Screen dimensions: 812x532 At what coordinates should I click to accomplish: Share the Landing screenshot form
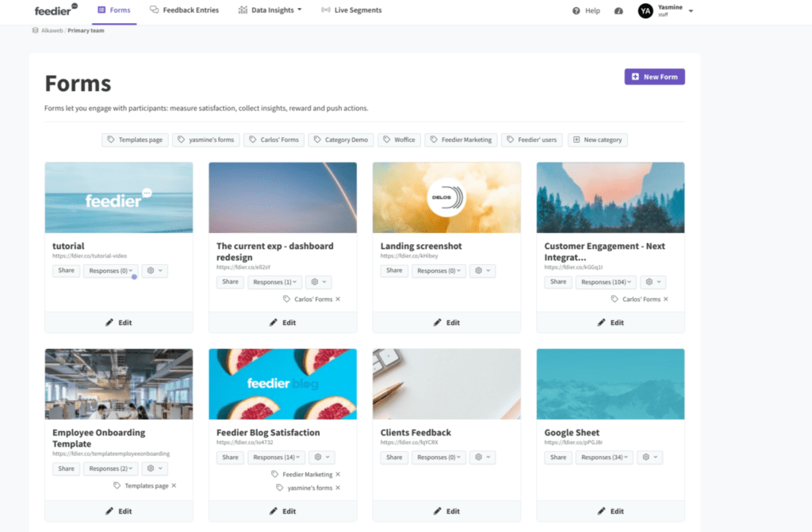point(394,270)
